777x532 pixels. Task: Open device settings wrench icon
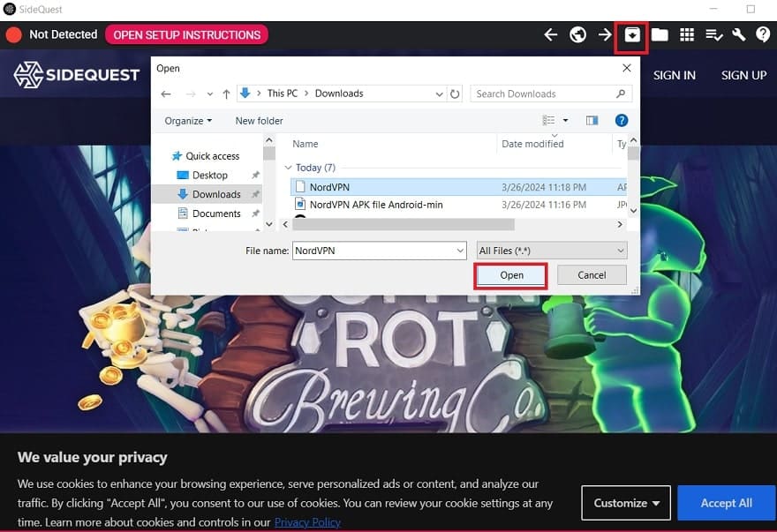[738, 34]
